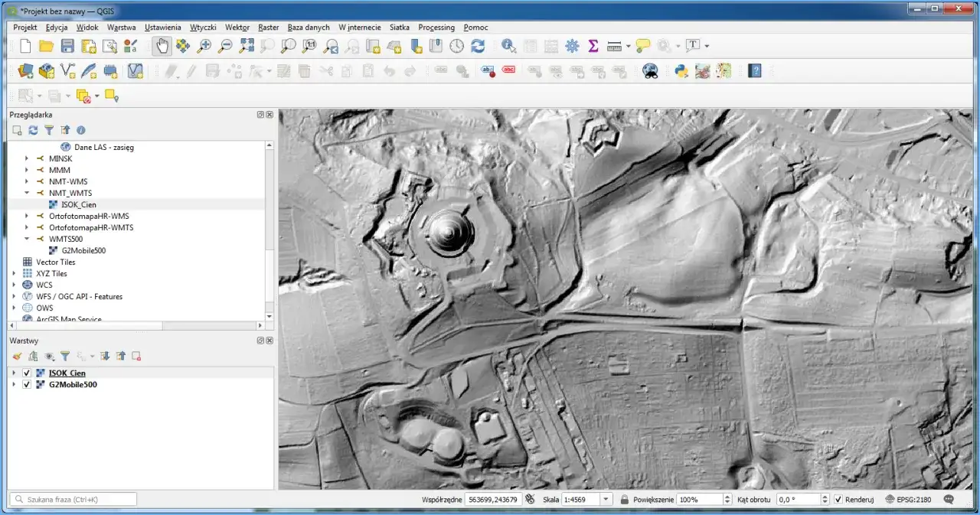Toggle the Renderuj checkbox
The width and height of the screenshot is (980, 515).
(838, 500)
